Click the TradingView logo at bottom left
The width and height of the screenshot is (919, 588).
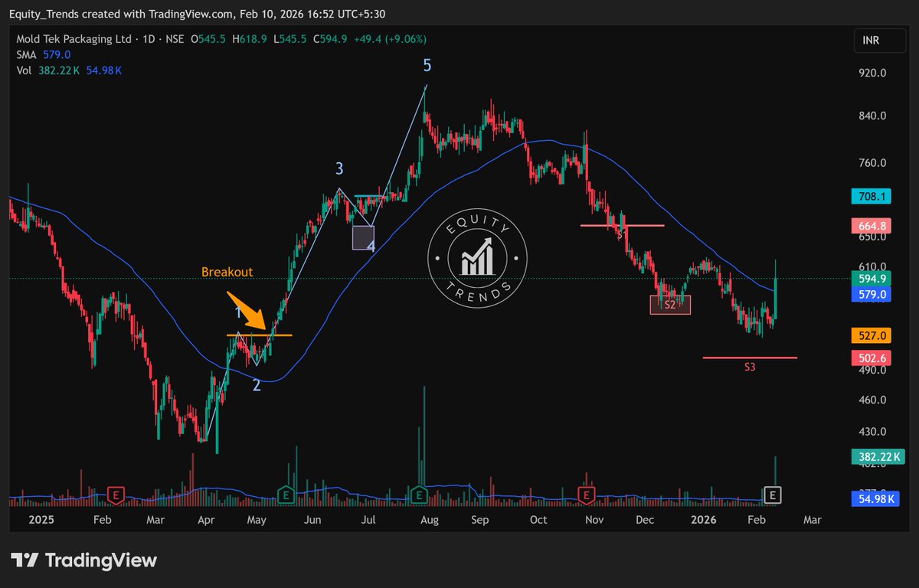pyautogui.click(x=82, y=560)
